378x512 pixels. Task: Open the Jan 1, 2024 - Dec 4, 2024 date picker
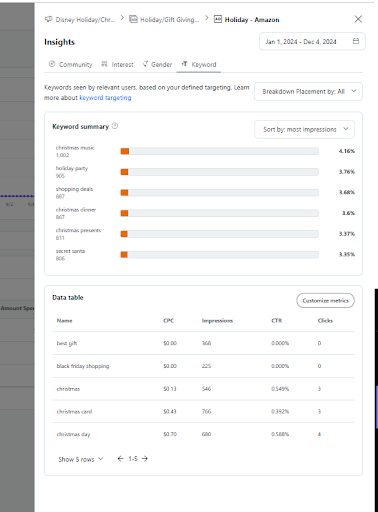click(312, 41)
